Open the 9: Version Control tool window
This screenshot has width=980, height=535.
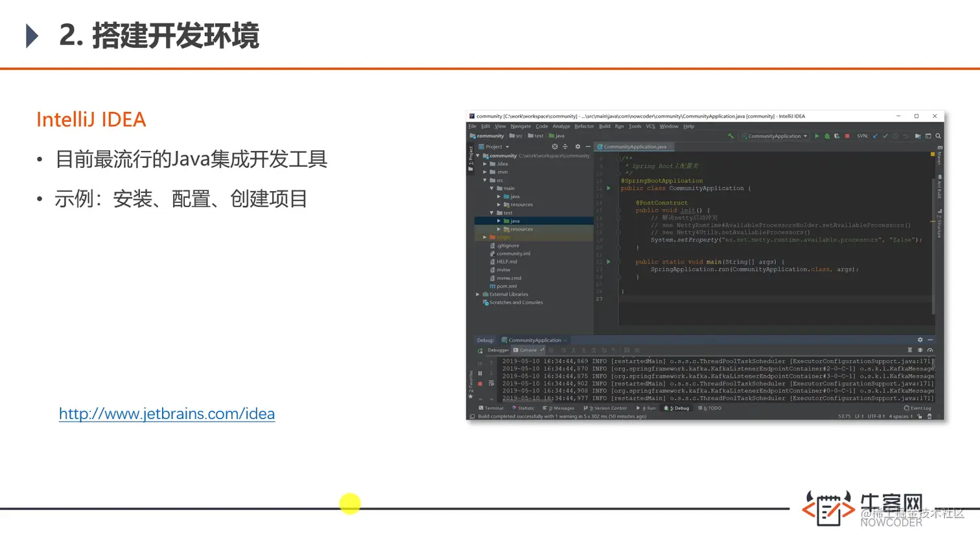(605, 408)
